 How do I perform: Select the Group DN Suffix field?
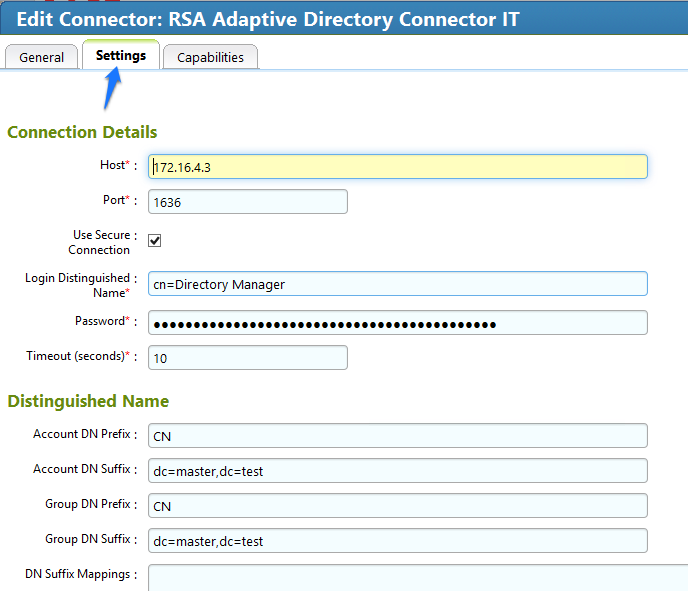point(398,541)
